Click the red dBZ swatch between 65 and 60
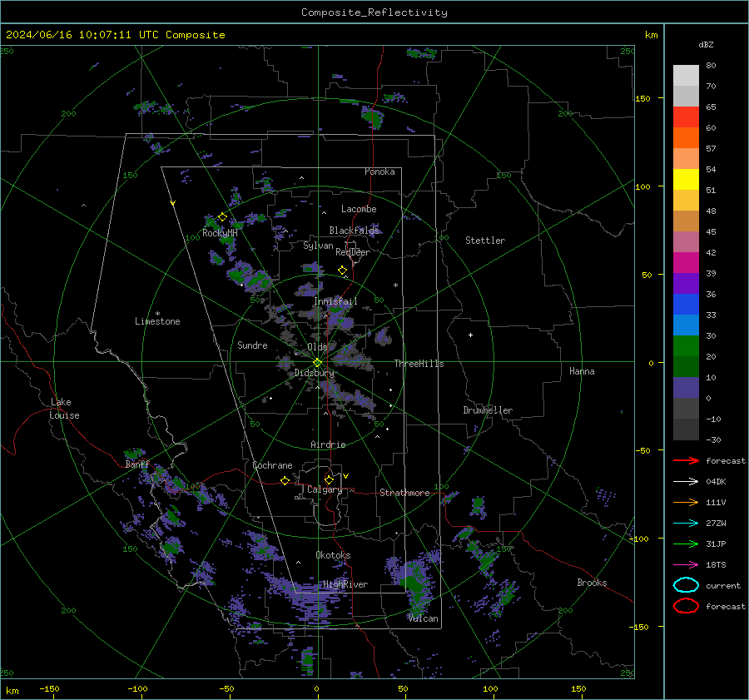The image size is (749, 700). coord(686,117)
